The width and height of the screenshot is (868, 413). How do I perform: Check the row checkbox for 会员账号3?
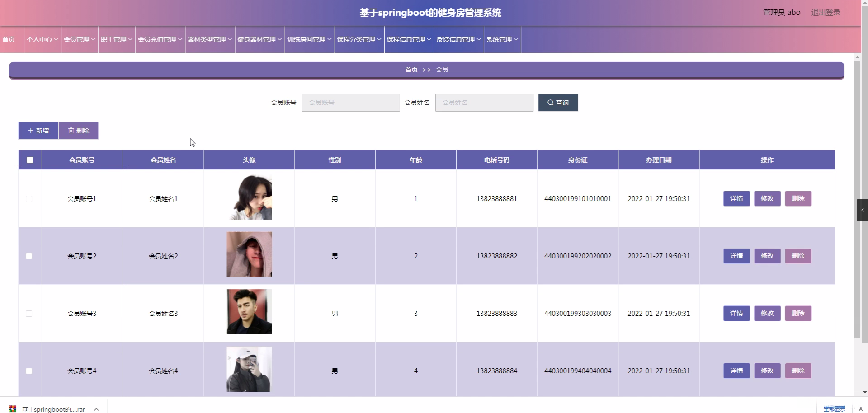click(x=29, y=314)
